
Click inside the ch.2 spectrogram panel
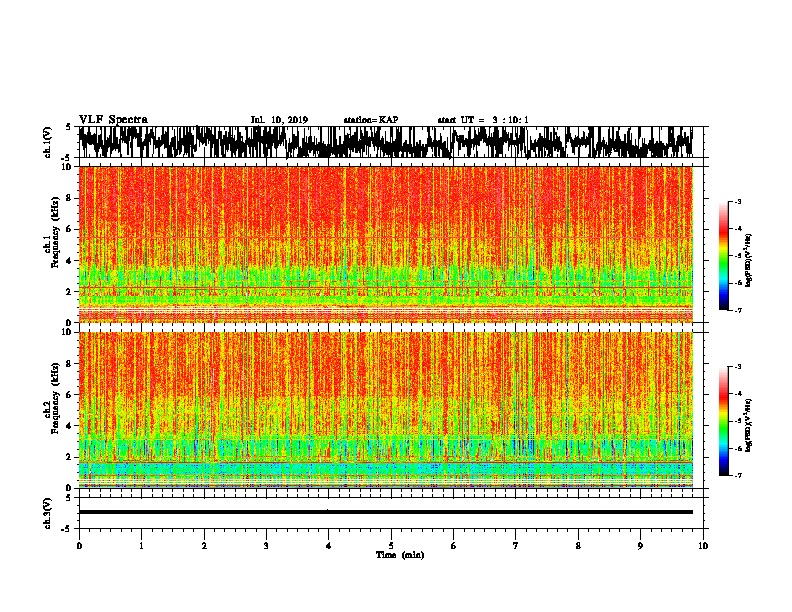pyautogui.click(x=386, y=410)
